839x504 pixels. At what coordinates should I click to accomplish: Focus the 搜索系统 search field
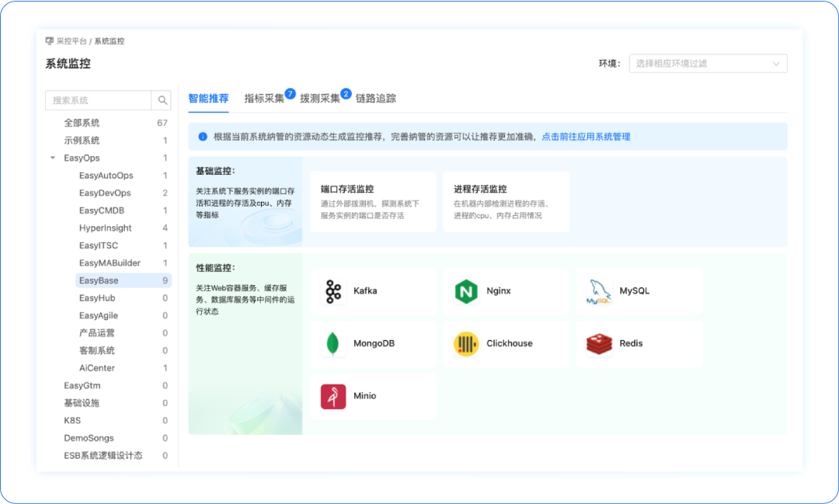pos(99,100)
